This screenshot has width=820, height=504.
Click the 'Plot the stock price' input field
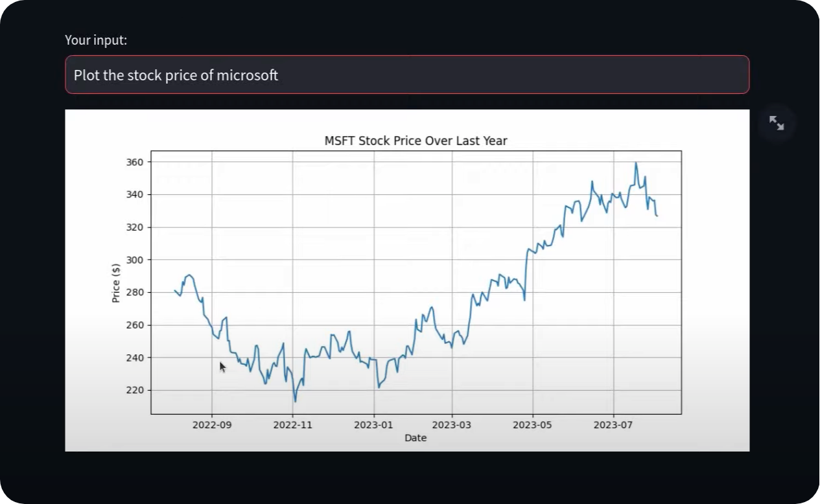click(407, 75)
